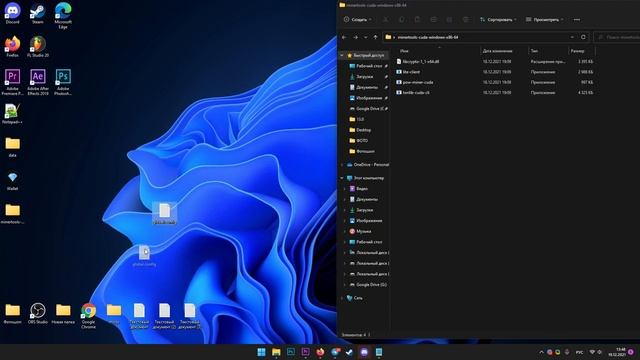Select Текстовый документ (3) on desktop
Screen dimensions: 640x360
(189, 316)
